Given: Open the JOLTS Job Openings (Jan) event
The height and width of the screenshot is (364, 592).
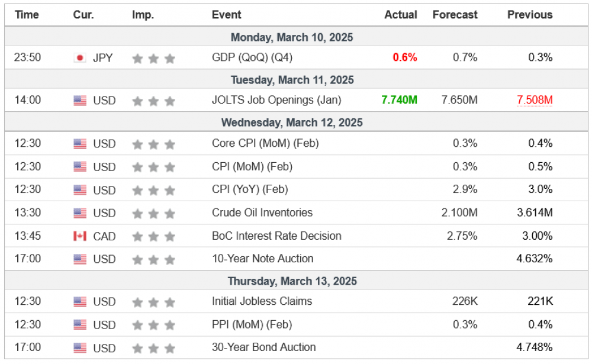Looking at the screenshot, I should (x=276, y=100).
